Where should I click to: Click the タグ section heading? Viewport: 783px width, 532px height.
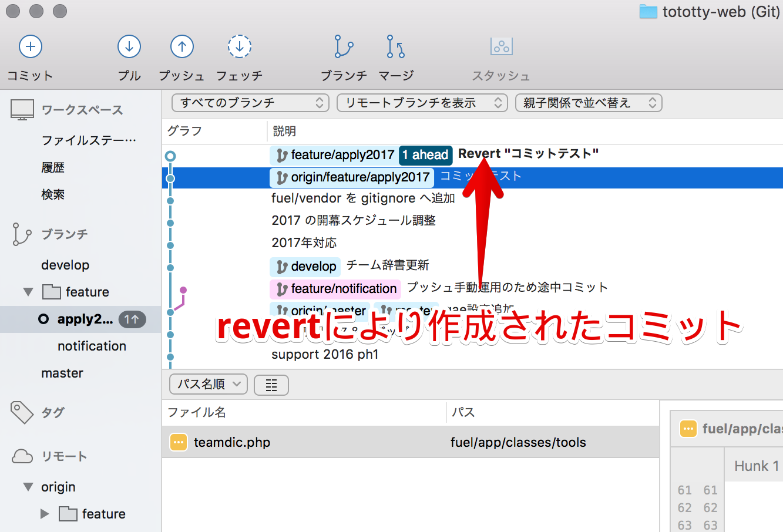point(53,412)
